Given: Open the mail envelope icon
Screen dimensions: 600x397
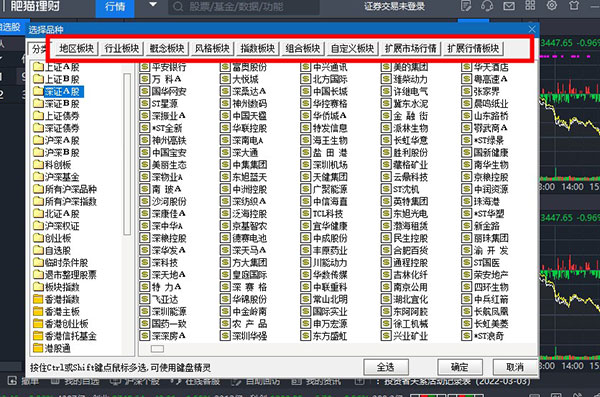Looking at the screenshot, I should point(509,6).
